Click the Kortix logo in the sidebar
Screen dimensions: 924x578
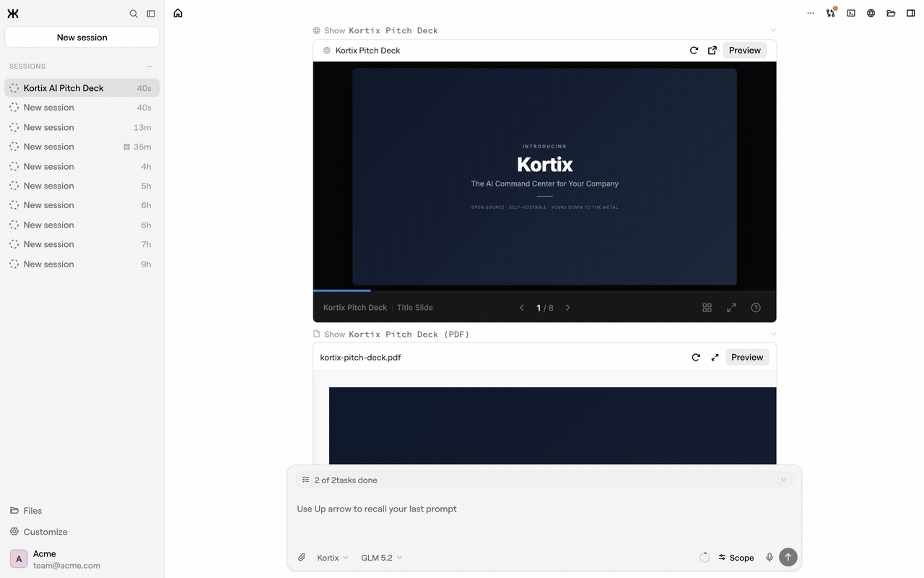click(13, 13)
